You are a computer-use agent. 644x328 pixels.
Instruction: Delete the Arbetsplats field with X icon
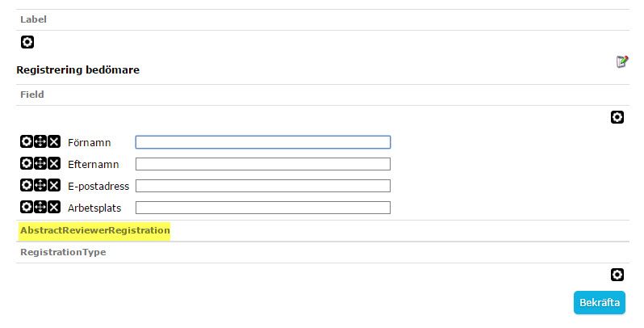[x=54, y=207]
